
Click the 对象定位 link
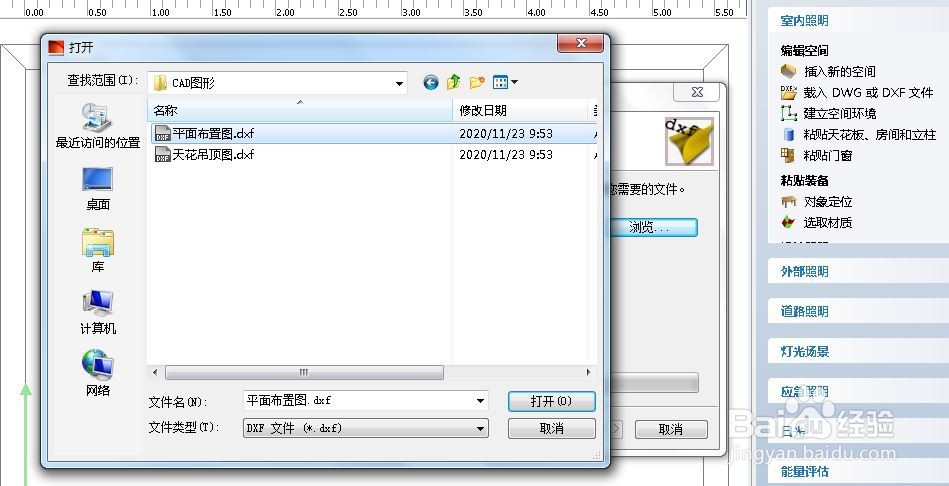[828, 202]
